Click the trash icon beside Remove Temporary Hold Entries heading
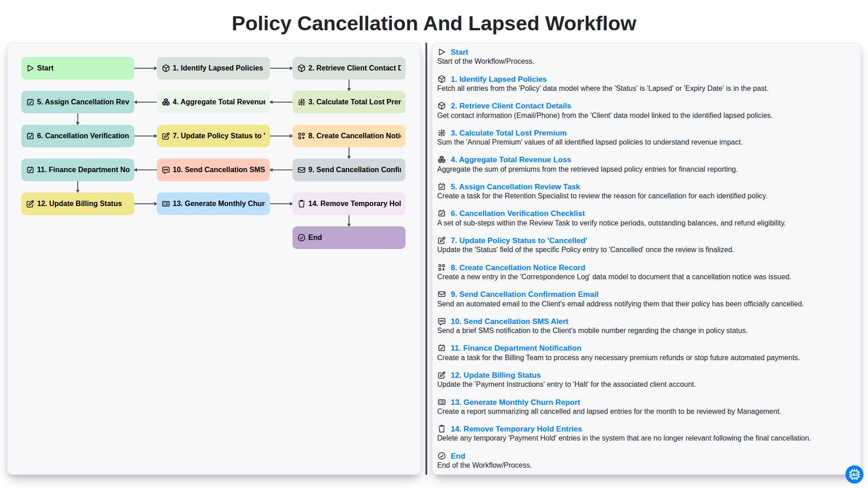868x488 pixels. [442, 429]
